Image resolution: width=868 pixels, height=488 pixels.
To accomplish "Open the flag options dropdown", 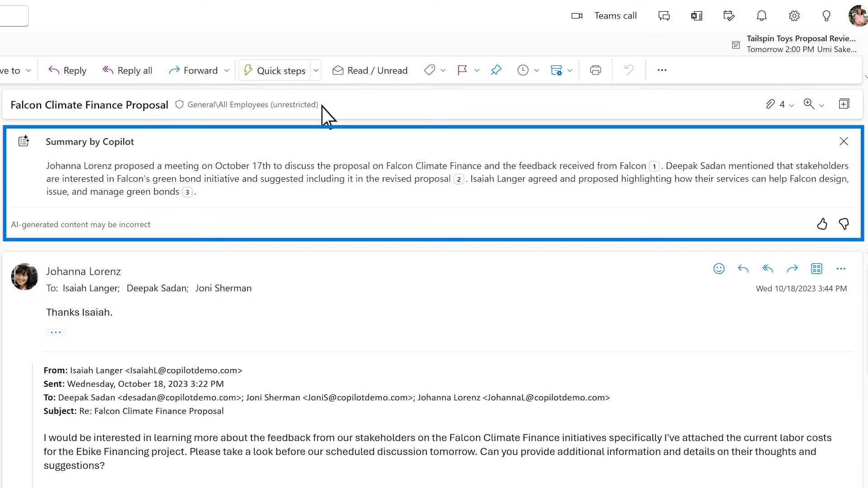I will (477, 70).
